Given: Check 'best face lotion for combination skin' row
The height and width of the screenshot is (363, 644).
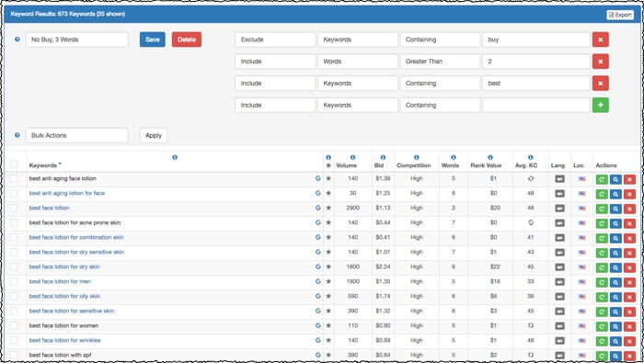Looking at the screenshot, I should click(x=14, y=237).
